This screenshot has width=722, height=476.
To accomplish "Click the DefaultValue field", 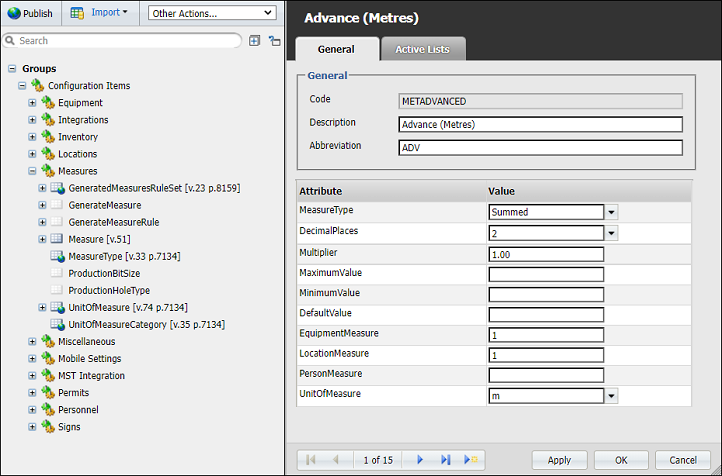I will [x=546, y=315].
